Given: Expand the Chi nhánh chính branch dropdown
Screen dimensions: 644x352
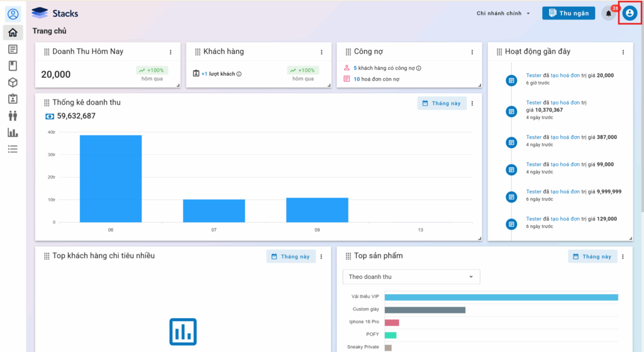Looking at the screenshot, I should [504, 13].
